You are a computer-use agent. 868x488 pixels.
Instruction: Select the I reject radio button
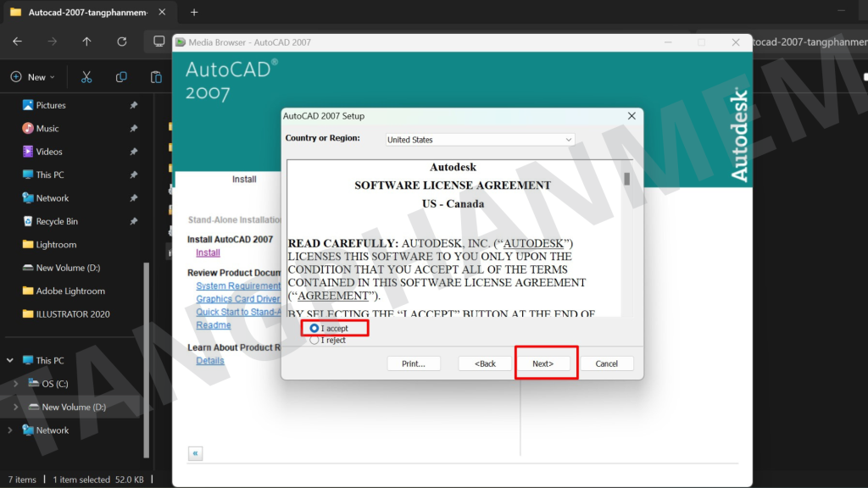pyautogui.click(x=314, y=340)
